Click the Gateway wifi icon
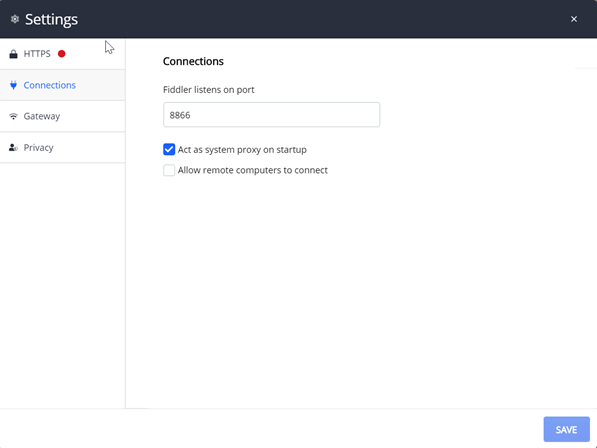The width and height of the screenshot is (597, 448). (x=13, y=116)
